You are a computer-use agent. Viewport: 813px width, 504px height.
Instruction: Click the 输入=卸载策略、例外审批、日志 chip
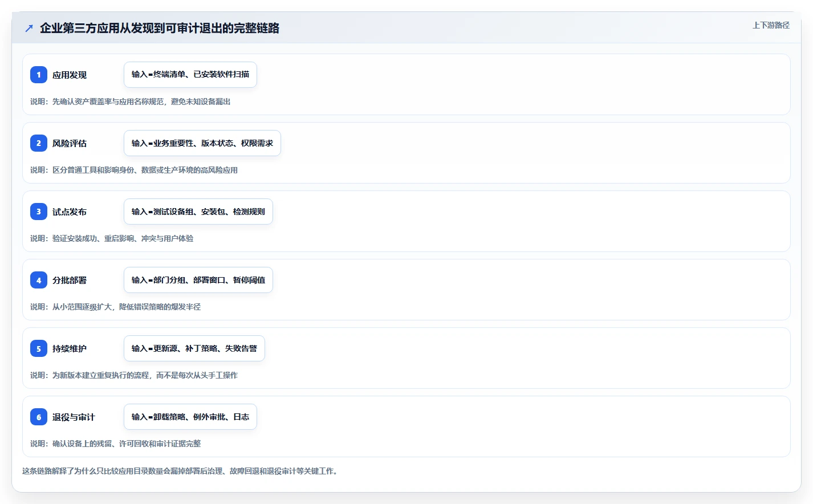190,417
